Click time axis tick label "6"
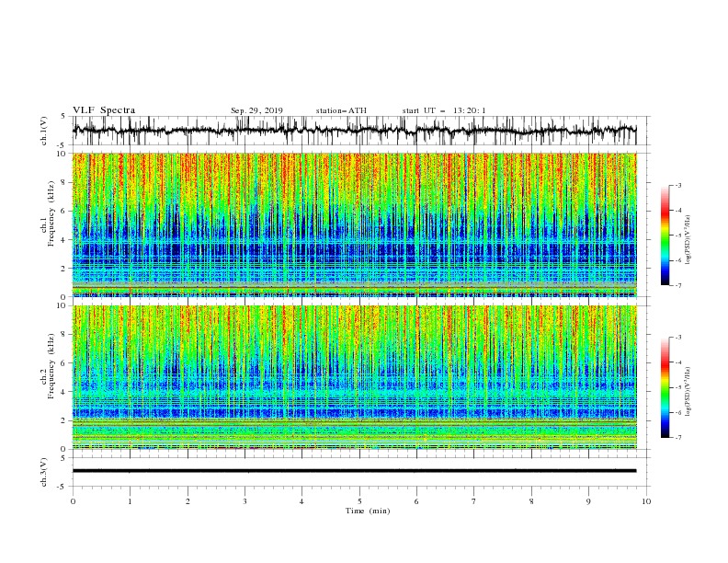Screen dimensions: 728x563 (416, 501)
